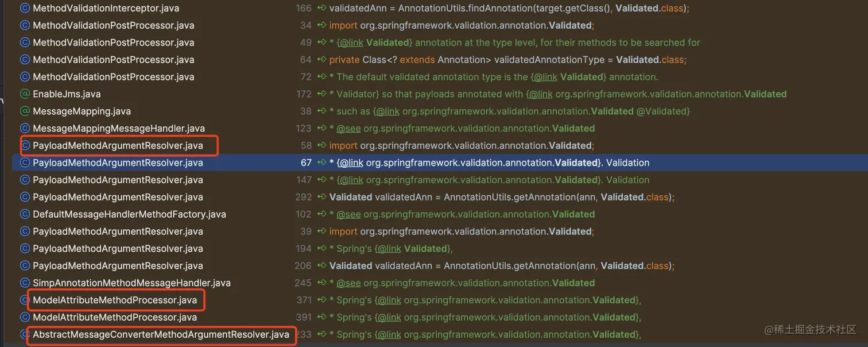This screenshot has height=347, width=868.
Task: Click the @see Validated reference on line 245
Action: pyautogui.click(x=349, y=283)
